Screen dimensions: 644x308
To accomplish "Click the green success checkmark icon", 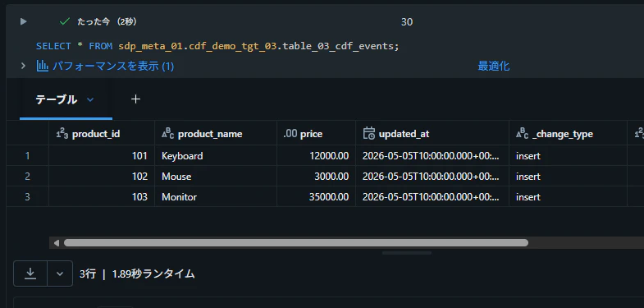I will 65,21.
